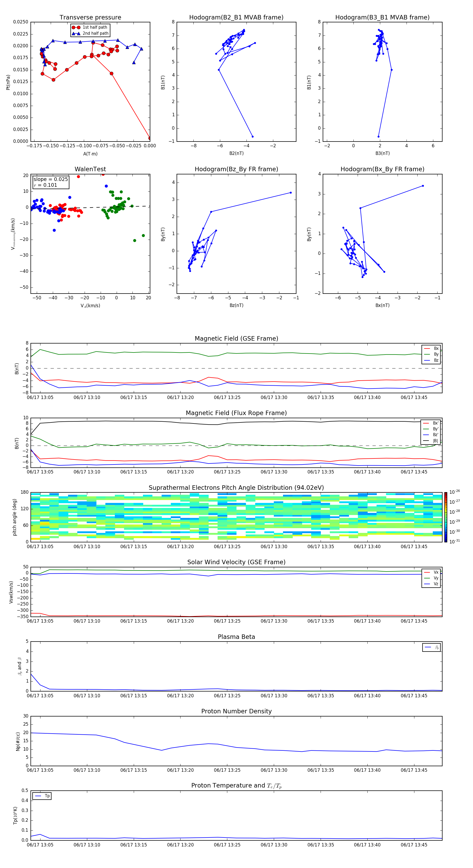Click the red circle marker beside "1st half path"
Image resolution: width=473 pixels, height=868 pixels.
76,27
